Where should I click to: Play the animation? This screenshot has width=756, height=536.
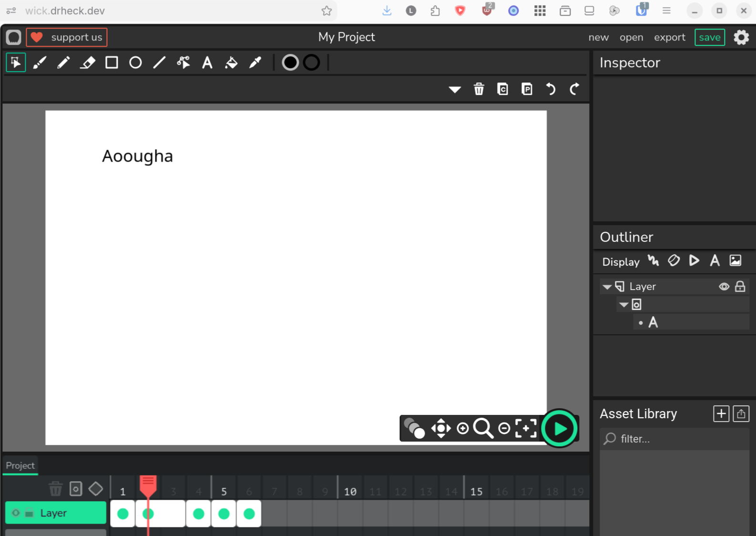pos(560,428)
